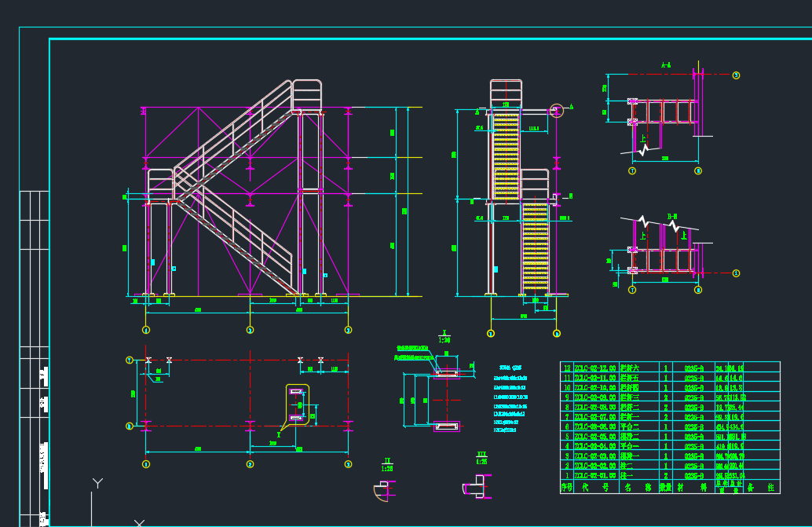Click the UCS icon X axis label
This screenshot has width=812, height=527.
[x=139, y=523]
